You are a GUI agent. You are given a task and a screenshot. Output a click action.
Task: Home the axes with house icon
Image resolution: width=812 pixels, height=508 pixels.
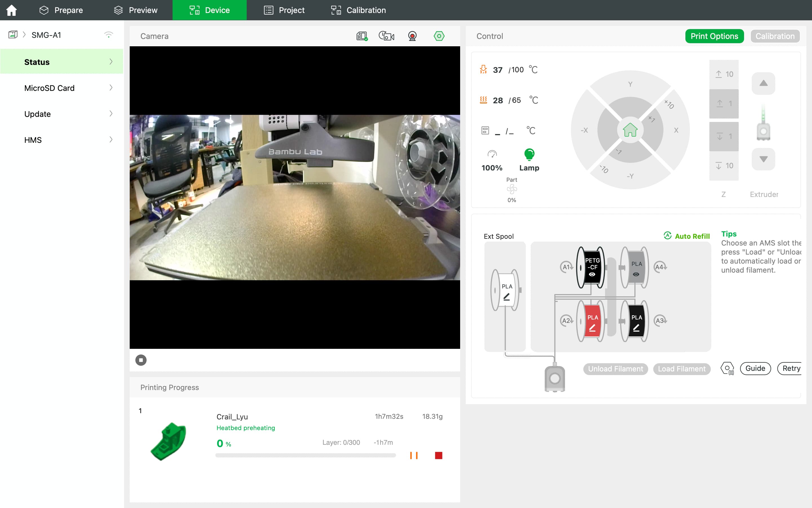[630, 130]
